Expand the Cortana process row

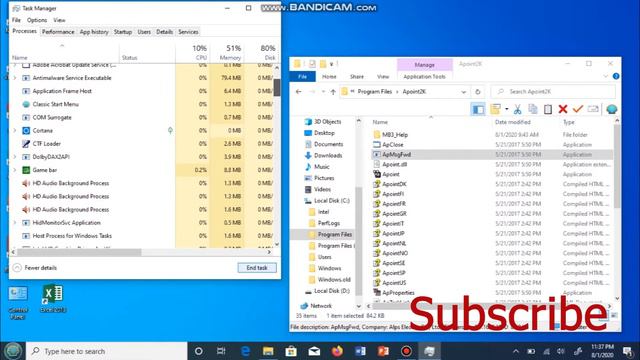coord(15,131)
